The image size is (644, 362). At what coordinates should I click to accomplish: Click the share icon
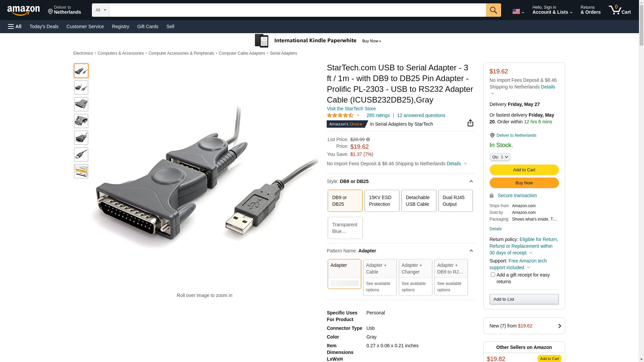(470, 123)
